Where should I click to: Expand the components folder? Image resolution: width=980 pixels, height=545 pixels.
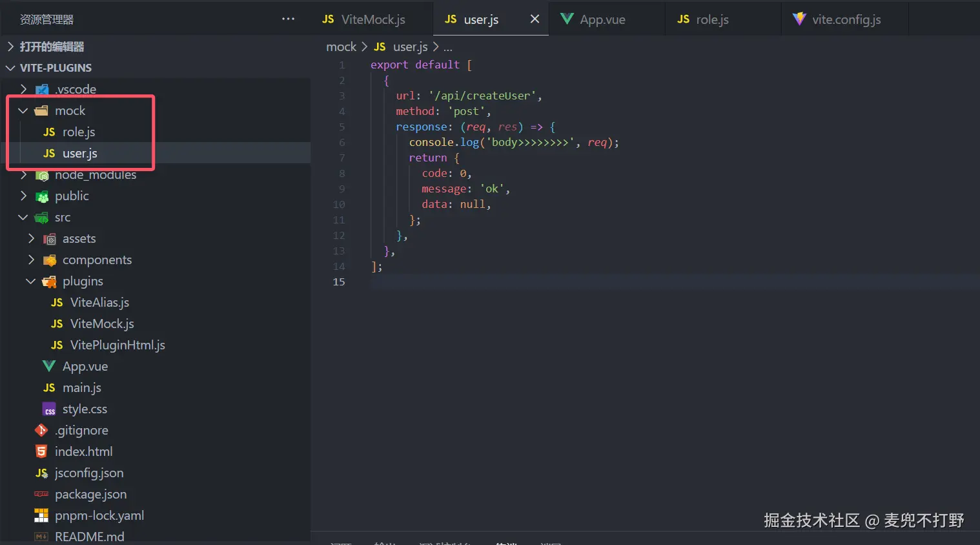point(31,260)
